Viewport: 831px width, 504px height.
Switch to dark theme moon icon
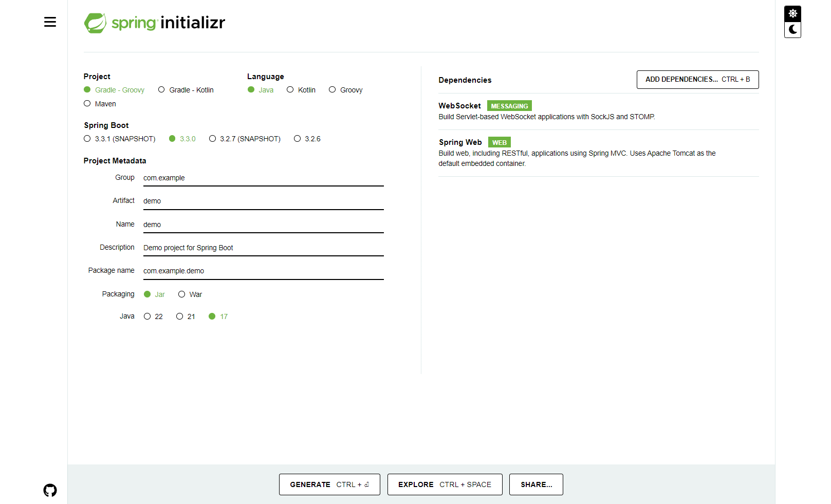pos(792,30)
